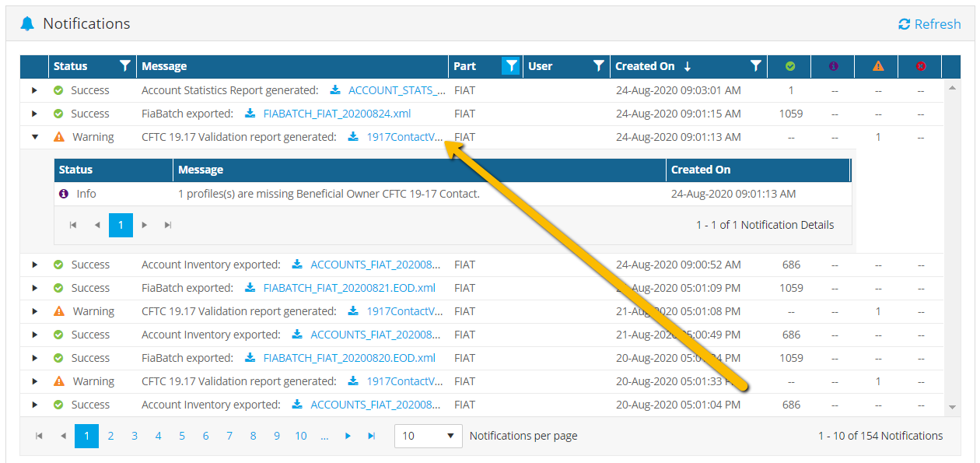
Task: Click the ellipsis for more pages
Action: pos(324,436)
